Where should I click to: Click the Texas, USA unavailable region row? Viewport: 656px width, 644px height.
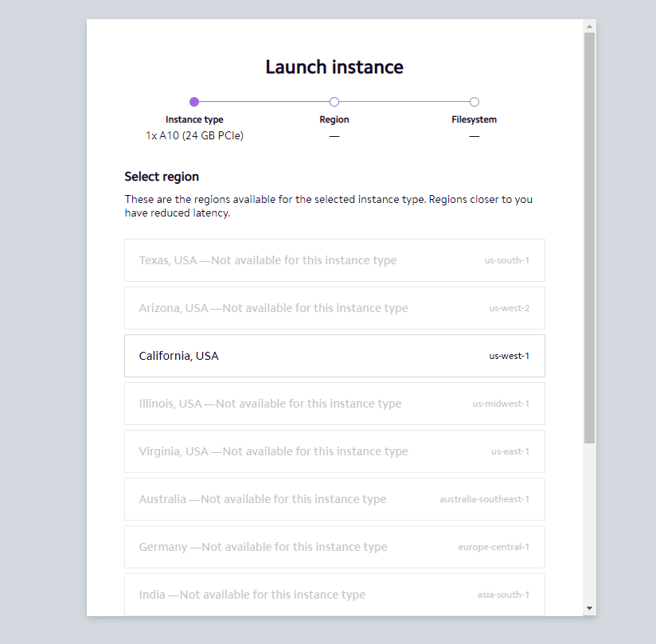pos(334,260)
